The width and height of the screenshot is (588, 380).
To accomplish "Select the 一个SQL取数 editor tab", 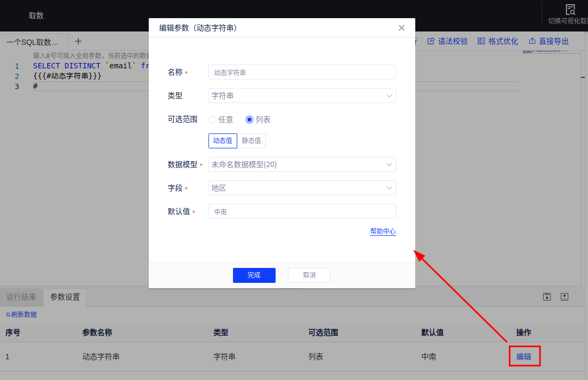I will point(33,42).
